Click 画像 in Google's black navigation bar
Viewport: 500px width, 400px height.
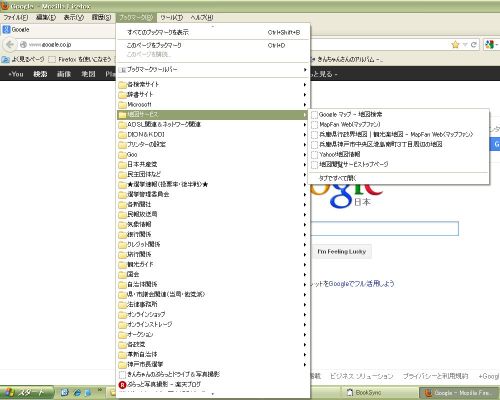click(x=64, y=74)
